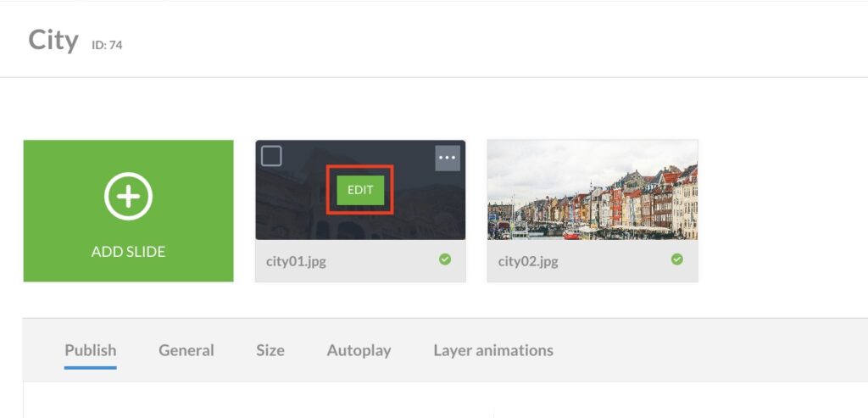Tick the selection checkbox on city01.jpg slide
This screenshot has height=418, width=868.
tap(271, 156)
